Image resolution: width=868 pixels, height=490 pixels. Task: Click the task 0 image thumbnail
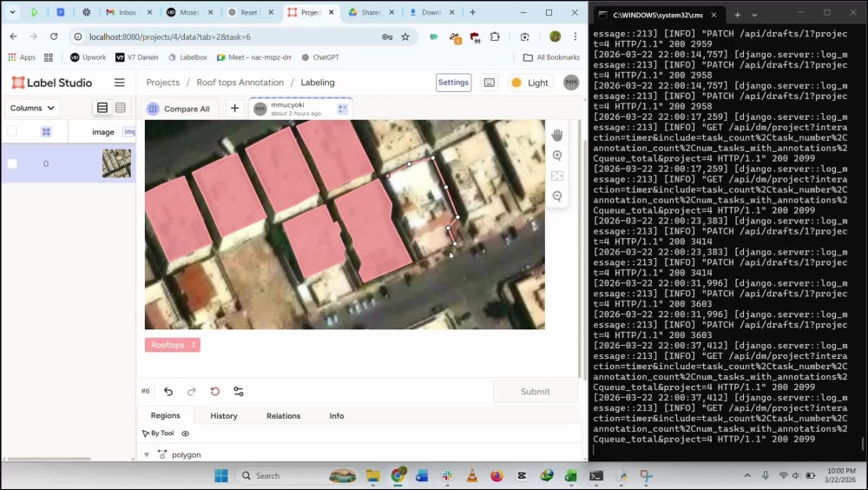coord(117,163)
